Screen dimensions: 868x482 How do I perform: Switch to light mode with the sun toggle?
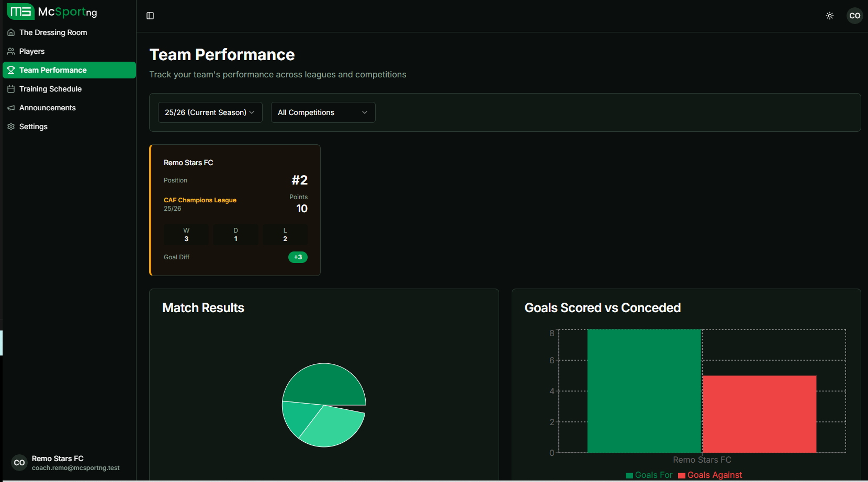(x=829, y=16)
